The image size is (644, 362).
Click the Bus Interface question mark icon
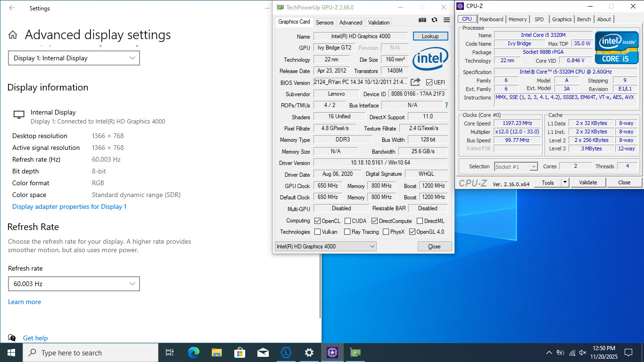(446, 105)
